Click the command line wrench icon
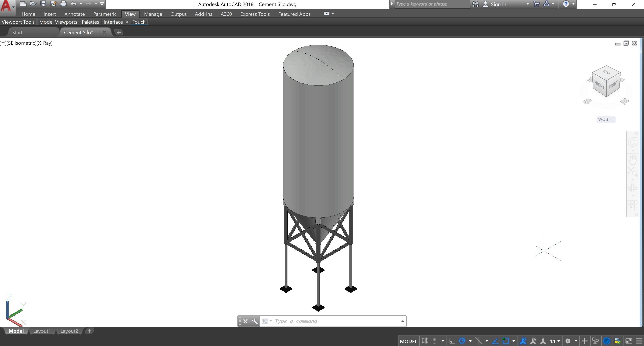The image size is (644, 346). 255,321
